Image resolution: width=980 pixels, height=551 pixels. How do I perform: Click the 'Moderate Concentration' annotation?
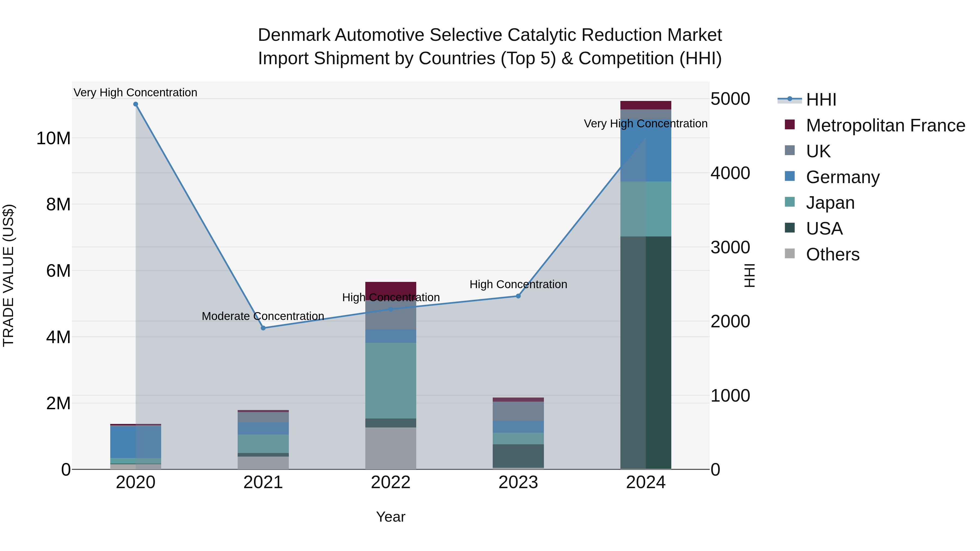point(263,316)
